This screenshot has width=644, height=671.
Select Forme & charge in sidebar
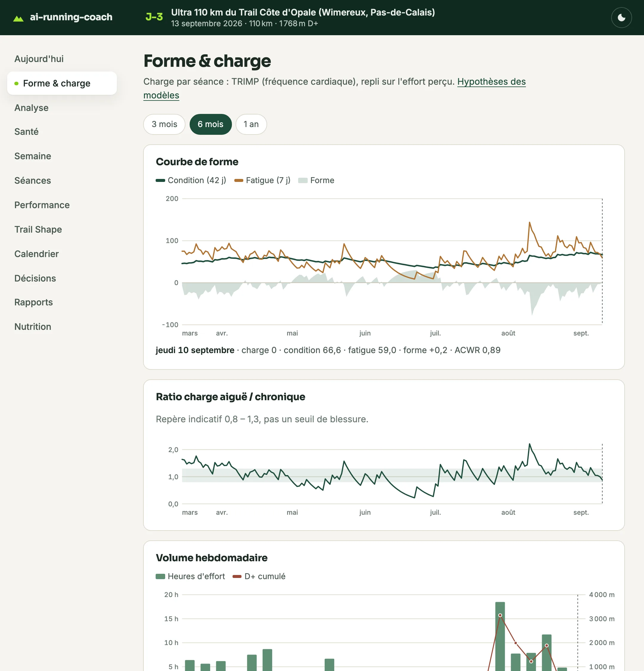[62, 83]
